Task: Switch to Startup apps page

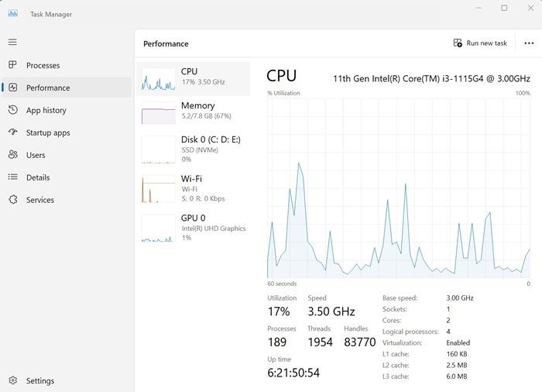Action: [67, 132]
